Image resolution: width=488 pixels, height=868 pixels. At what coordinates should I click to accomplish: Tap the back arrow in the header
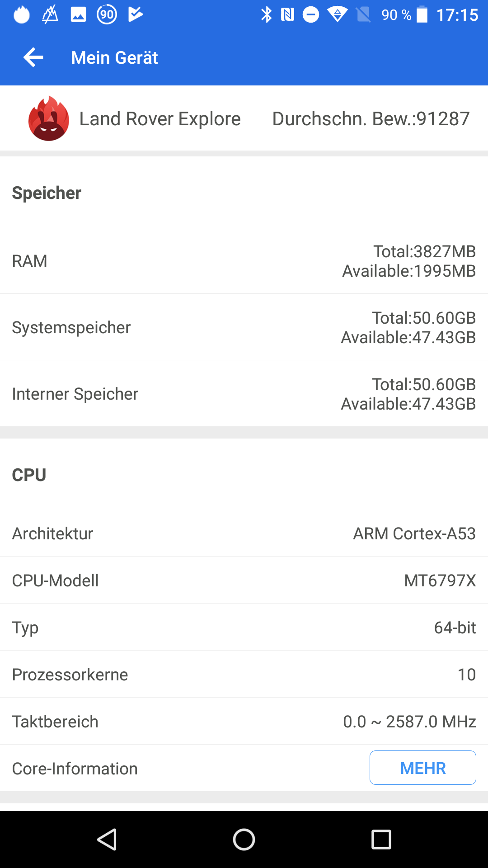[x=33, y=57]
